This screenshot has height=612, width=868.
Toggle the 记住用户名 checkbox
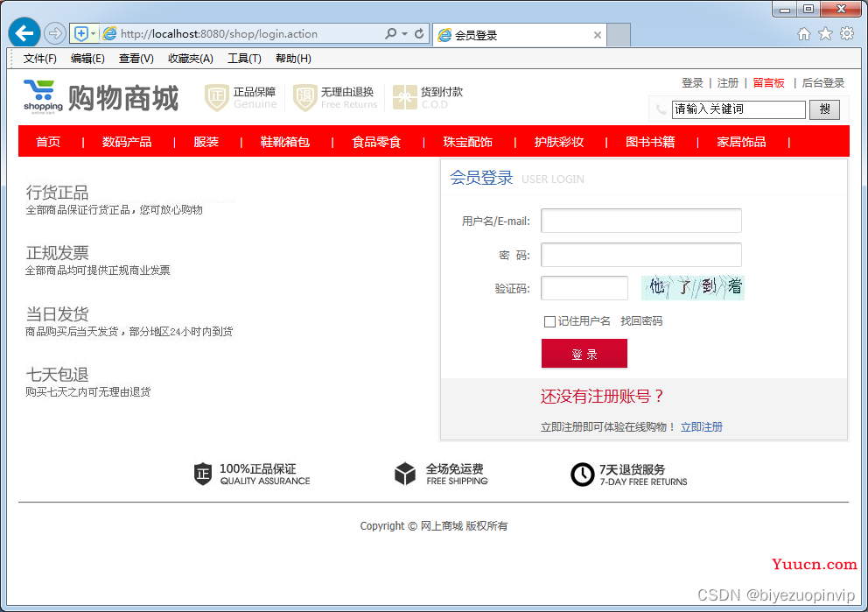pyautogui.click(x=549, y=322)
